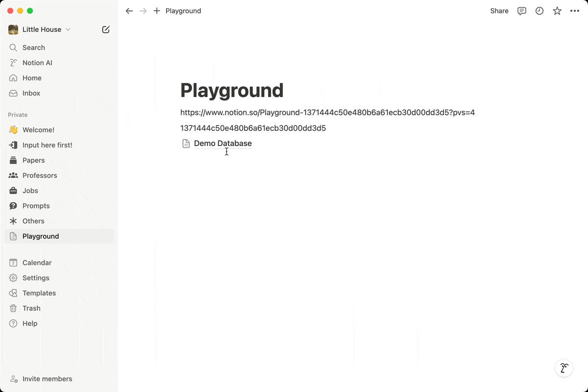Go to the Inbox
The image size is (588, 392).
31,93
